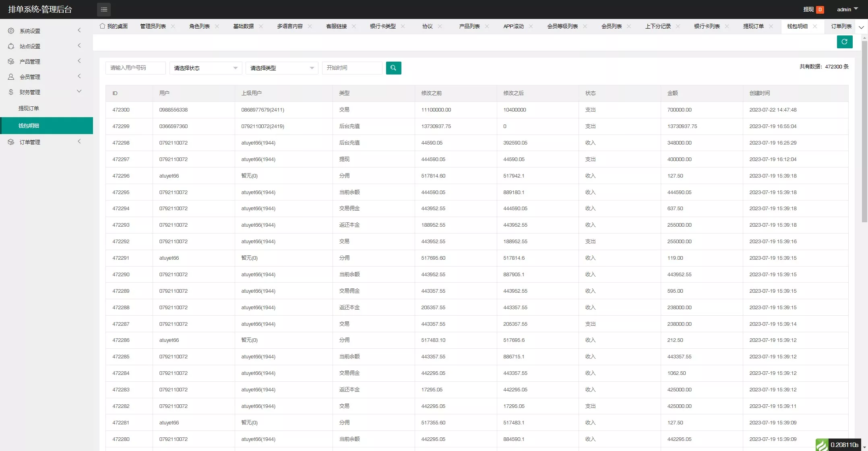The height and width of the screenshot is (451, 868).
Task: Open the 请选择类型 dropdown
Action: coord(282,68)
